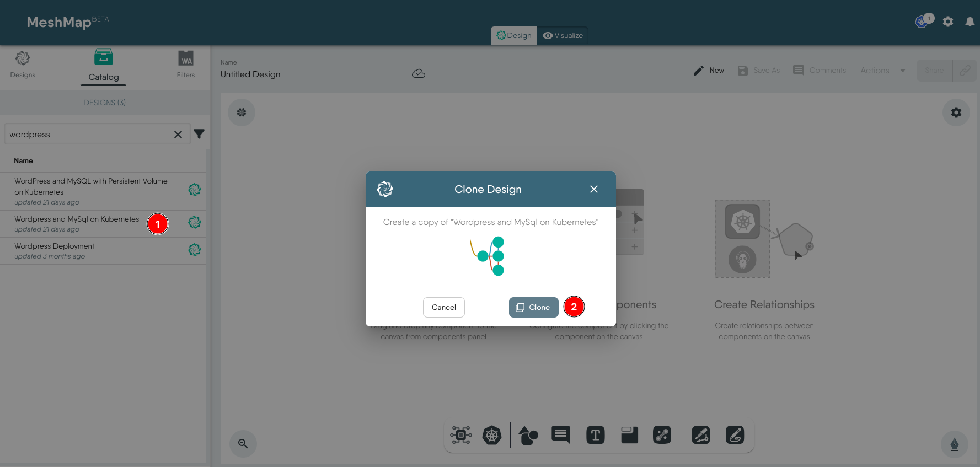This screenshot has width=980, height=467.
Task: Click the Kubernetes helm icon in bottom toolbar
Action: (x=491, y=436)
